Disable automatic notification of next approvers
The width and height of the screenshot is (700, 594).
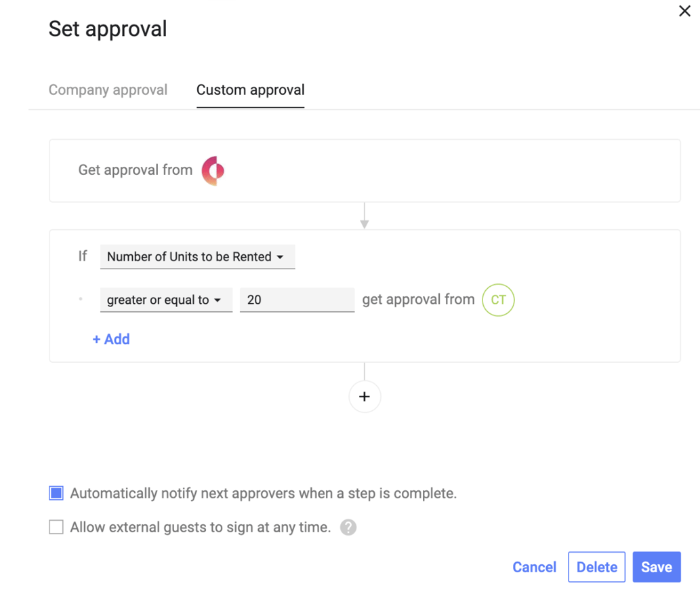[56, 493]
